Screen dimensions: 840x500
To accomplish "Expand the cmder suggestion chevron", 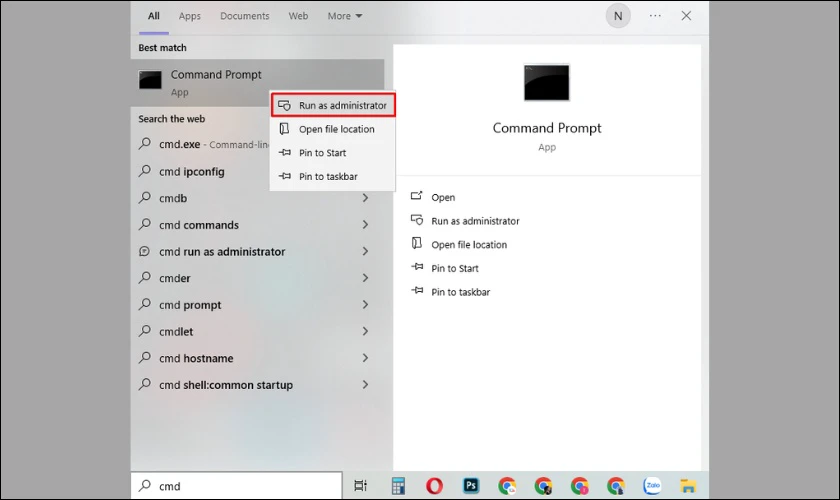I will (365, 278).
